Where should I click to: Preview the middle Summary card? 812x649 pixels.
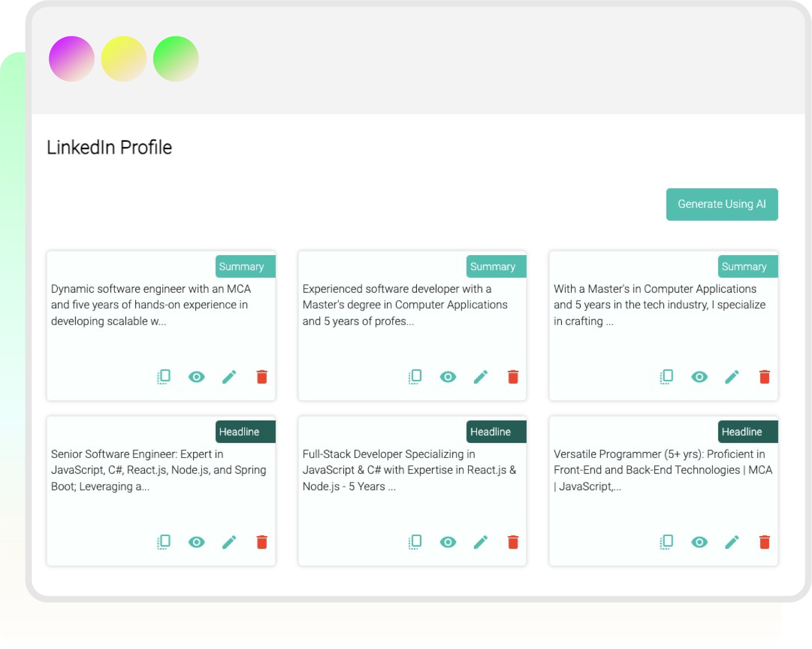pyautogui.click(x=448, y=377)
